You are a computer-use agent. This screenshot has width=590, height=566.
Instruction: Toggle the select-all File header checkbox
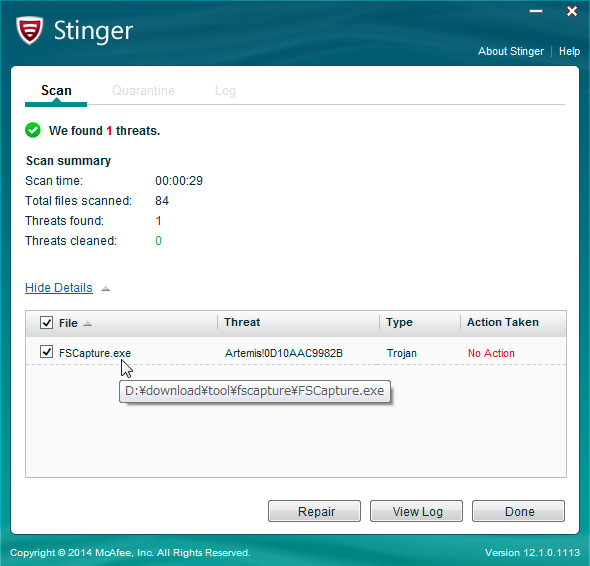(46, 323)
